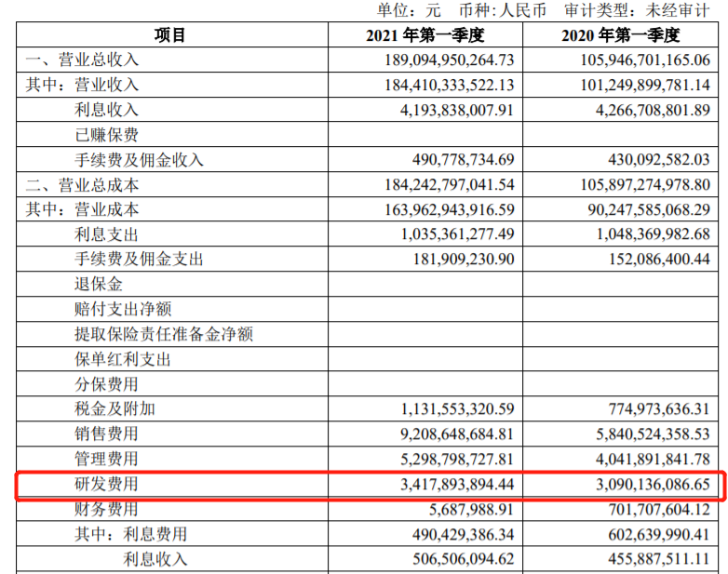Click value 4,041,891,841.78
Viewport: 728px width, 574px height.
[654, 459]
